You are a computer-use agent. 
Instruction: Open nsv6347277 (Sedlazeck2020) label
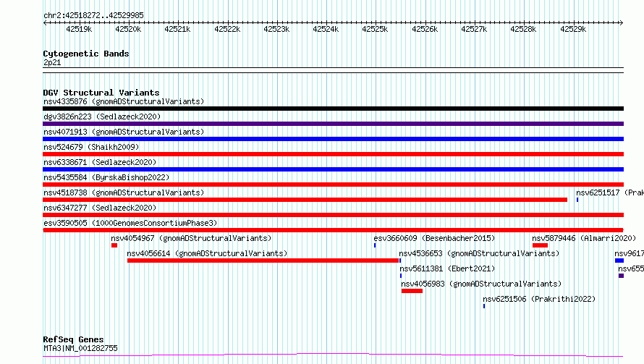coord(100,208)
